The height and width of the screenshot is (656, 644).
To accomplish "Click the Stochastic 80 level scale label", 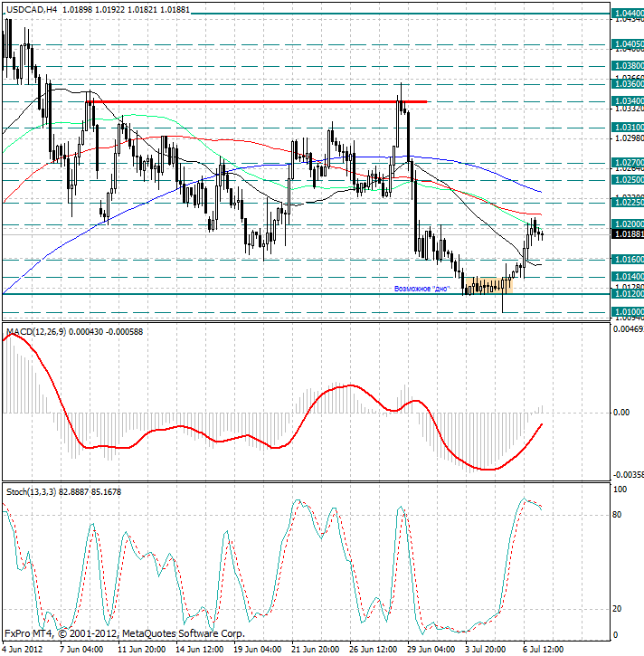I will [x=620, y=515].
